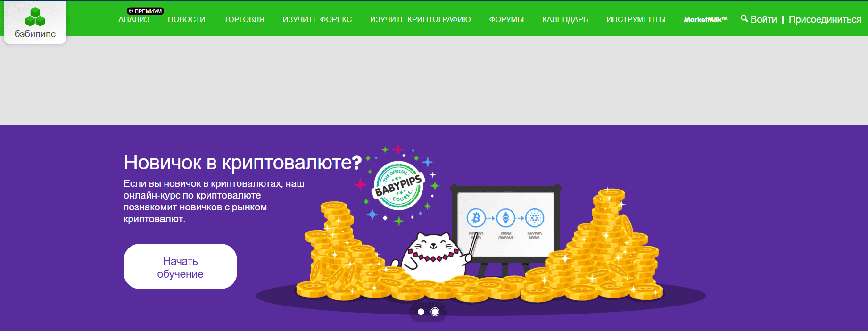Click the Начать обучение button
868x331 pixels.
(180, 266)
